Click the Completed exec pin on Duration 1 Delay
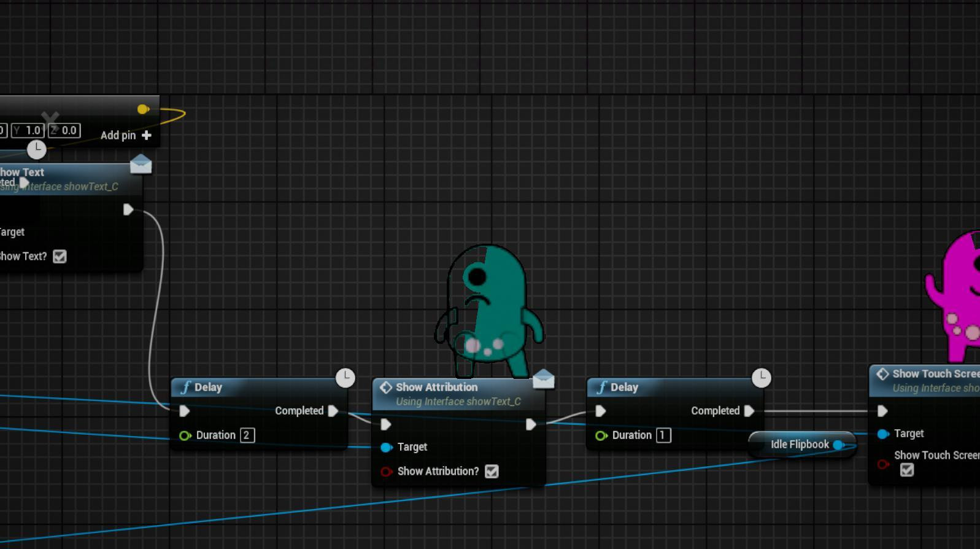 click(749, 411)
